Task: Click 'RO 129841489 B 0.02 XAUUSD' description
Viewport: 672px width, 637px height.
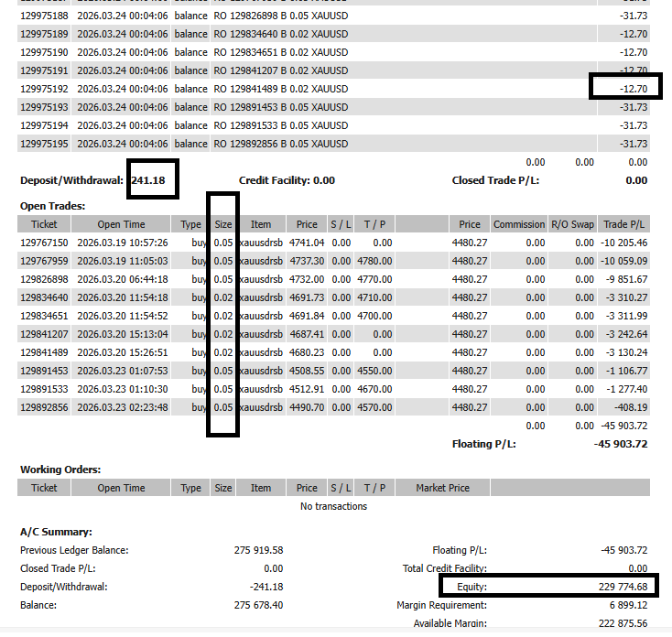Action: click(281, 89)
